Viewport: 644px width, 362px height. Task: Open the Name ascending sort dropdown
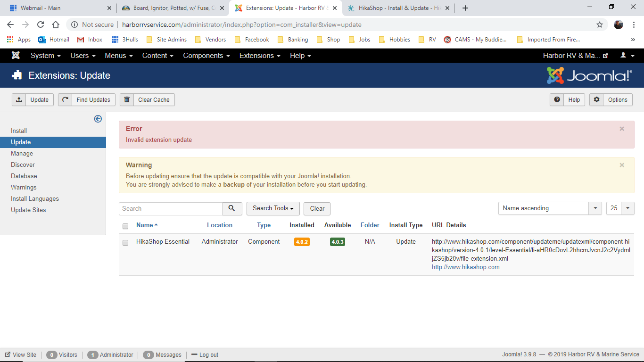pyautogui.click(x=550, y=208)
